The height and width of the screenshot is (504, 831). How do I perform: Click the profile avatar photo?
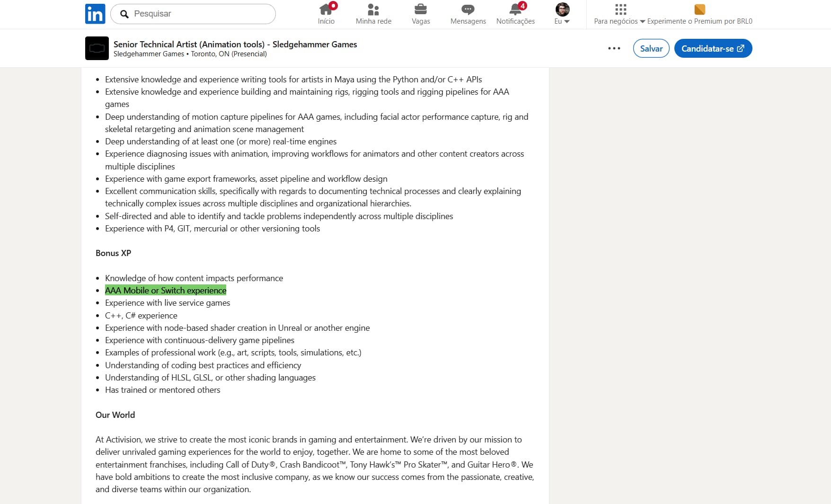(562, 9)
